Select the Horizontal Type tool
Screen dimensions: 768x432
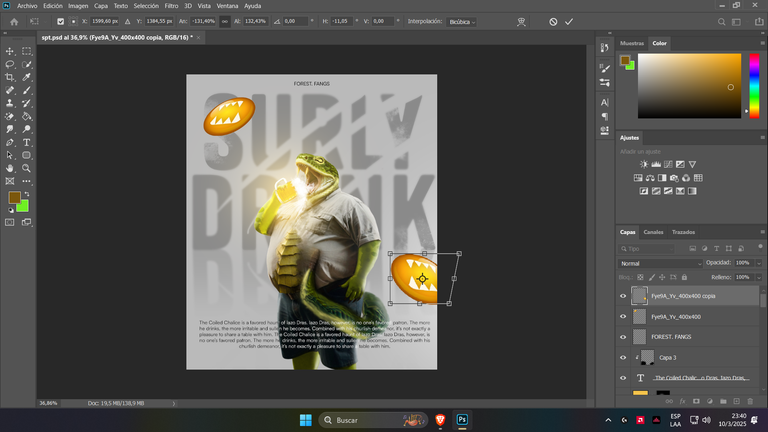pos(26,143)
